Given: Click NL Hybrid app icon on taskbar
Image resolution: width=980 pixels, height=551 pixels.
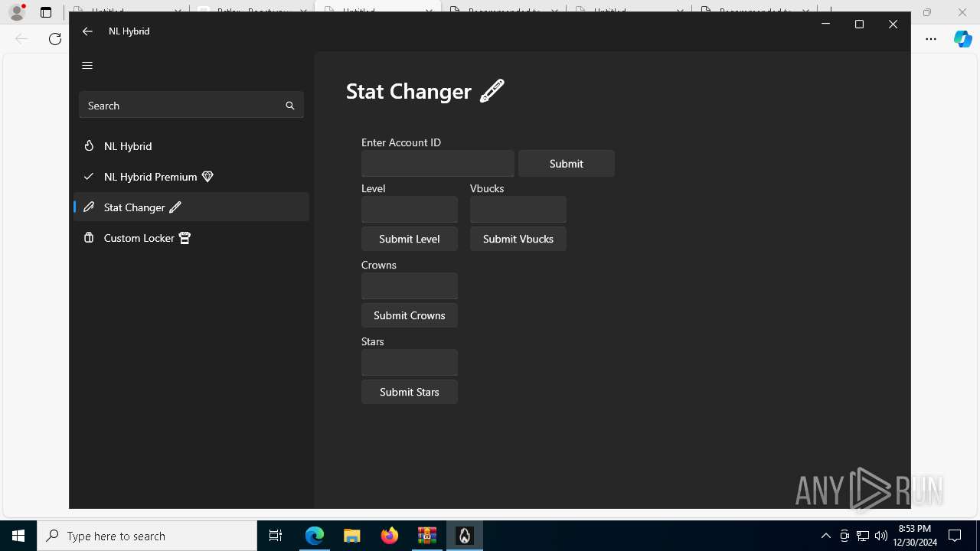Looking at the screenshot, I should (x=465, y=536).
